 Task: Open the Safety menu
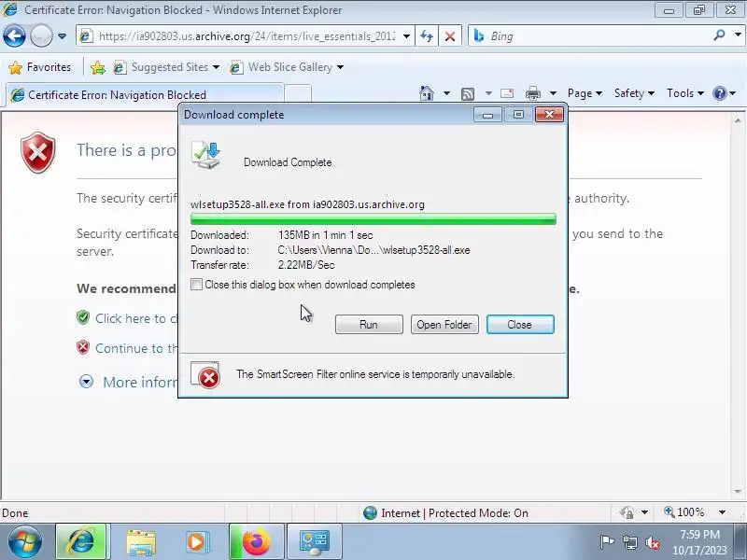(x=634, y=93)
